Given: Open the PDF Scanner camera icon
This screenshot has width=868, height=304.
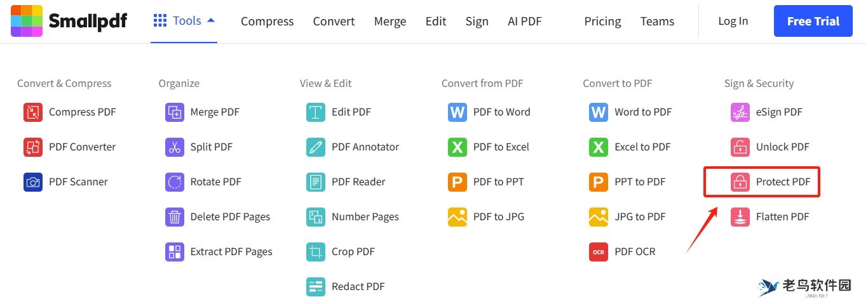Looking at the screenshot, I should (x=33, y=182).
